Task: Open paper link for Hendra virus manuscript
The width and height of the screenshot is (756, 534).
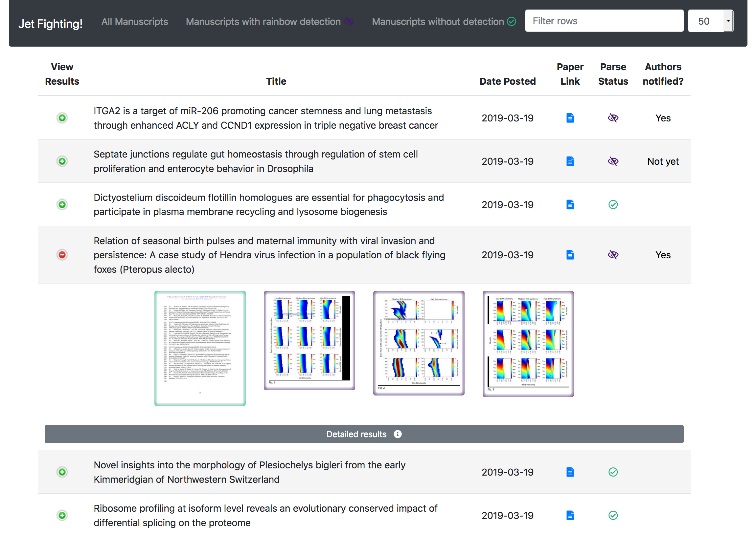Action: [570, 255]
